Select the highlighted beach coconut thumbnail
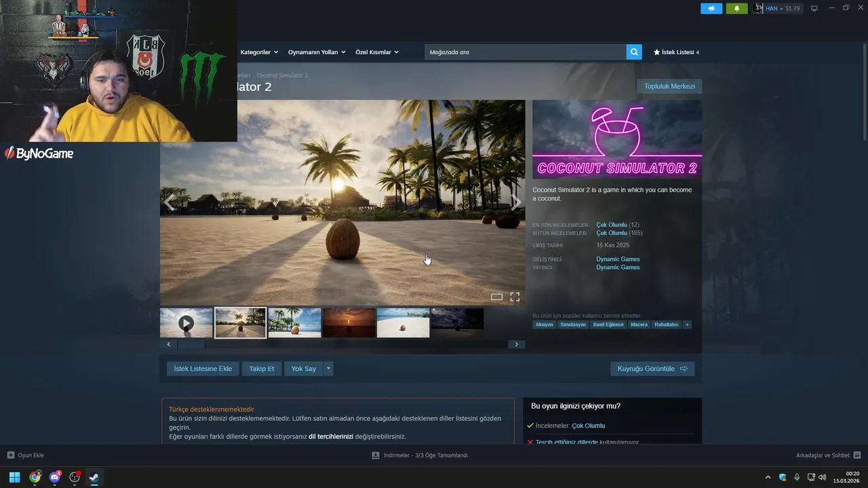The image size is (868, 488). (x=240, y=323)
